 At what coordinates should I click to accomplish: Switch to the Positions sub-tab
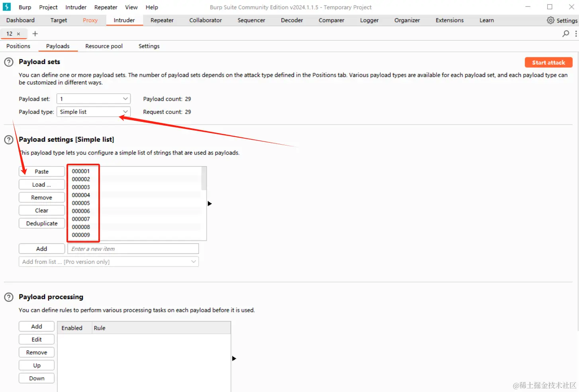[x=18, y=46]
